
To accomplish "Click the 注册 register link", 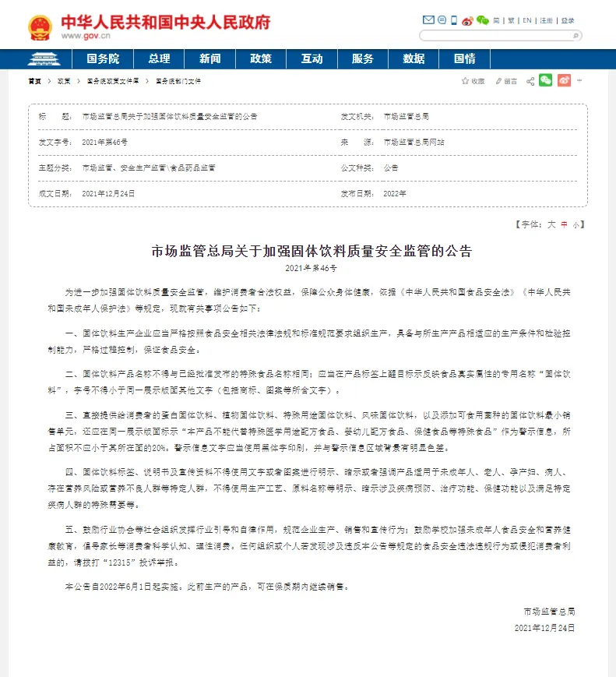I will pos(546,20).
